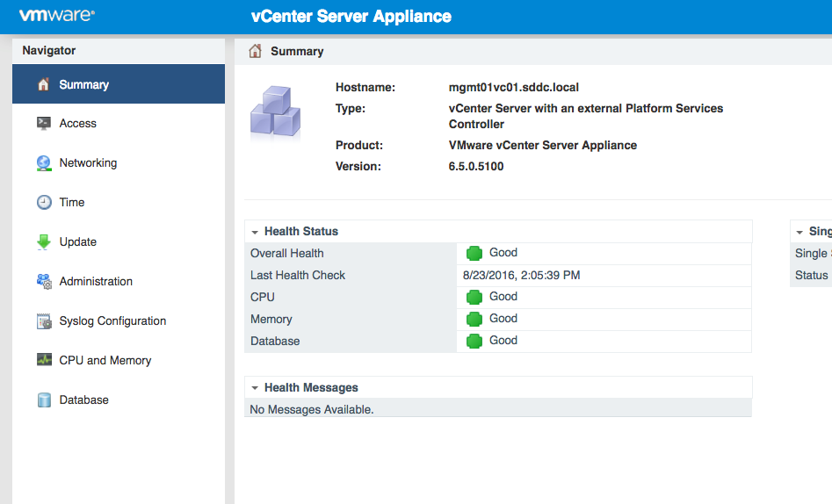Click the Overall Health row label
Viewport: 832px width, 504px height.
287,254
